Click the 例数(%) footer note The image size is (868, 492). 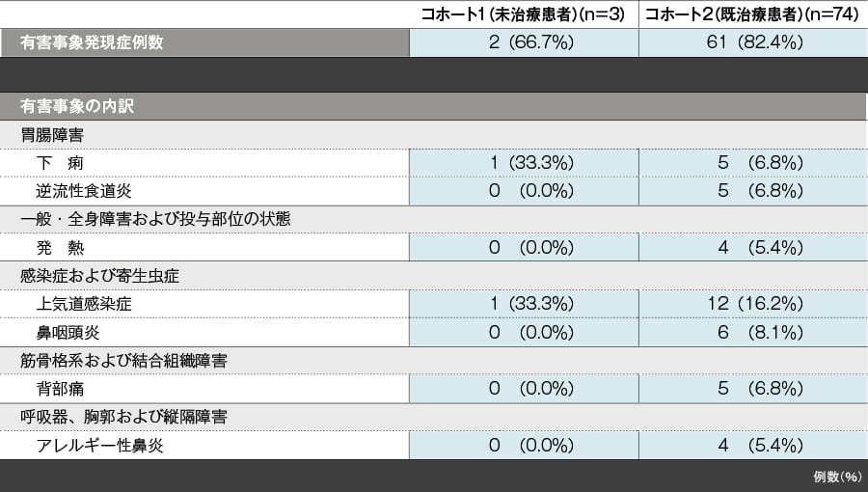(836, 477)
